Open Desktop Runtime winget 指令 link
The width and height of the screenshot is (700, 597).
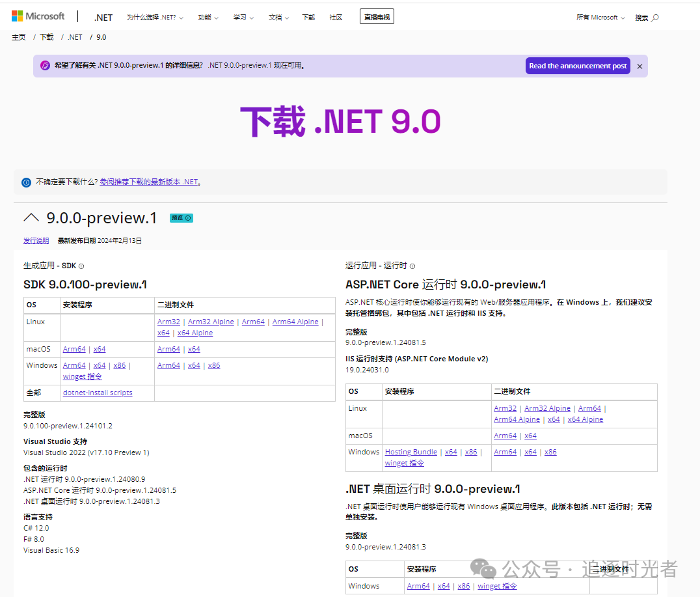tap(497, 587)
